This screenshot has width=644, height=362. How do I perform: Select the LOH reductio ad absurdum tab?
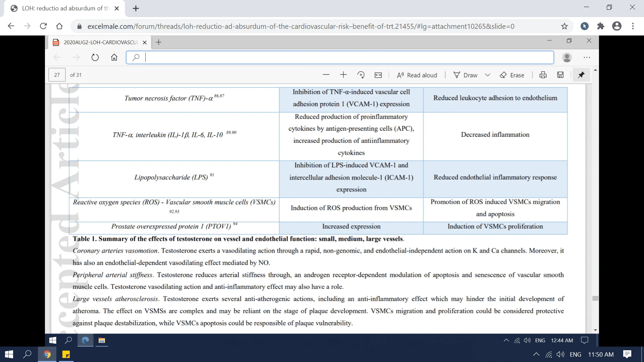[64, 8]
